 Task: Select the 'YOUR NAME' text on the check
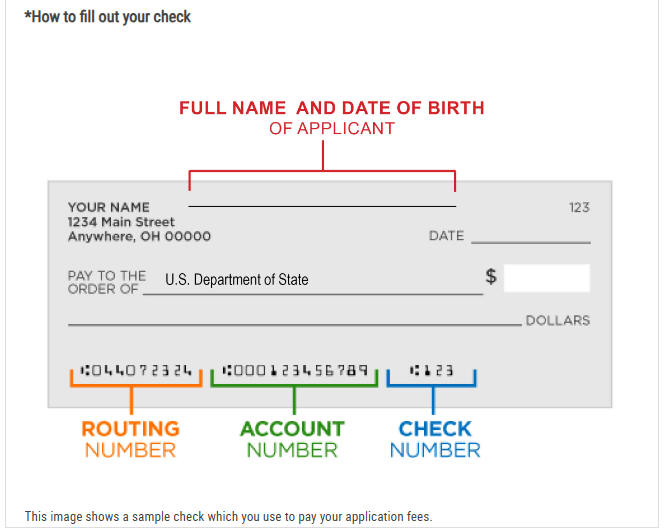109,207
